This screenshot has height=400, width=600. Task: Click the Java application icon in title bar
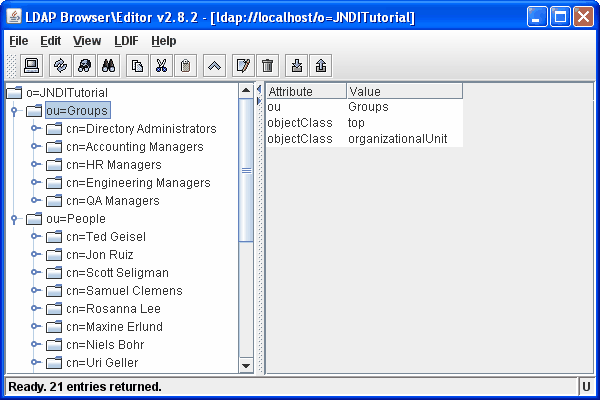(14, 16)
